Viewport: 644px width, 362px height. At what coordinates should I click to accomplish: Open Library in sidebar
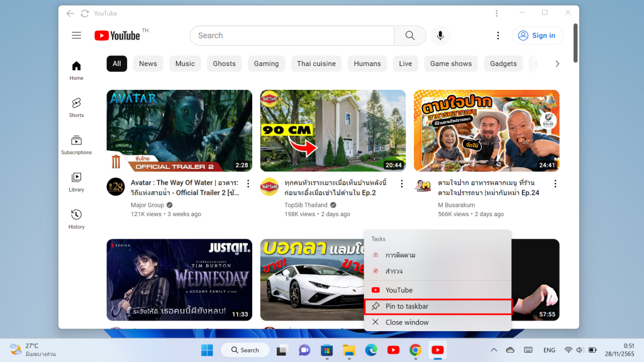tap(76, 182)
